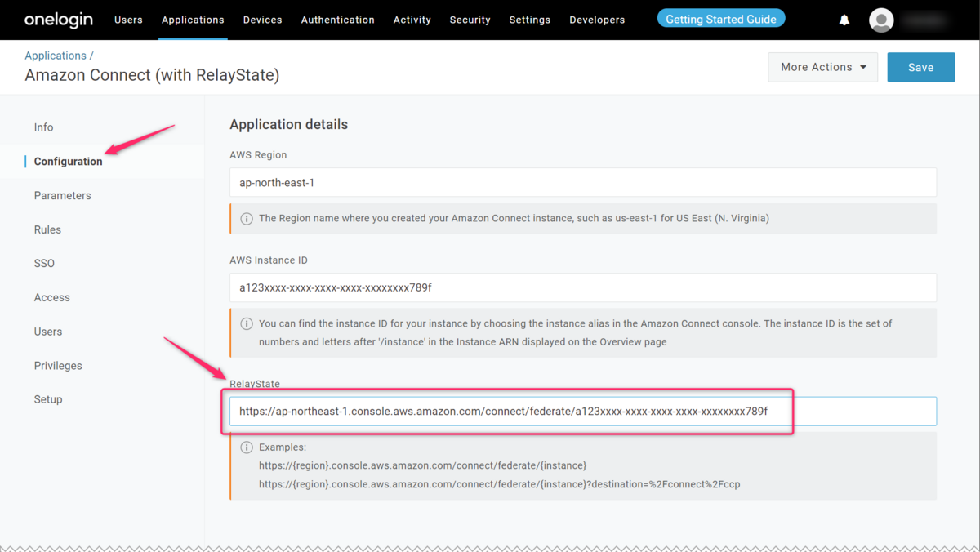The image size is (980, 552).
Task: Open the Getting Started Guide
Action: (721, 19)
